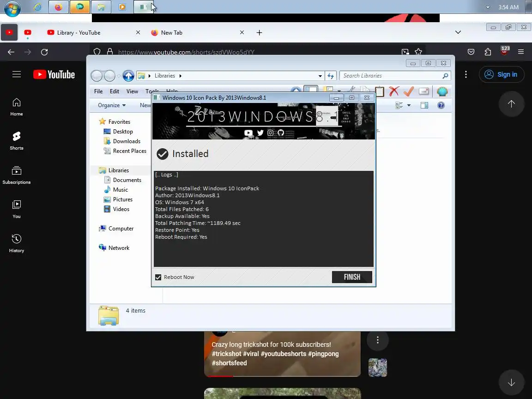Select Computer in navigation pane
Screen dimensions: 532x399
point(121,228)
